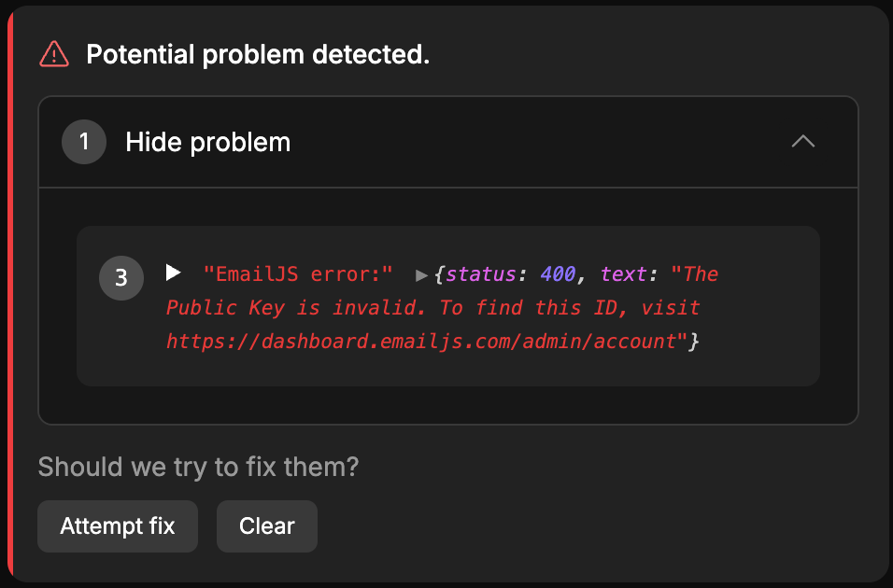Click "Should we try to fix them?" text

pyautogui.click(x=198, y=467)
